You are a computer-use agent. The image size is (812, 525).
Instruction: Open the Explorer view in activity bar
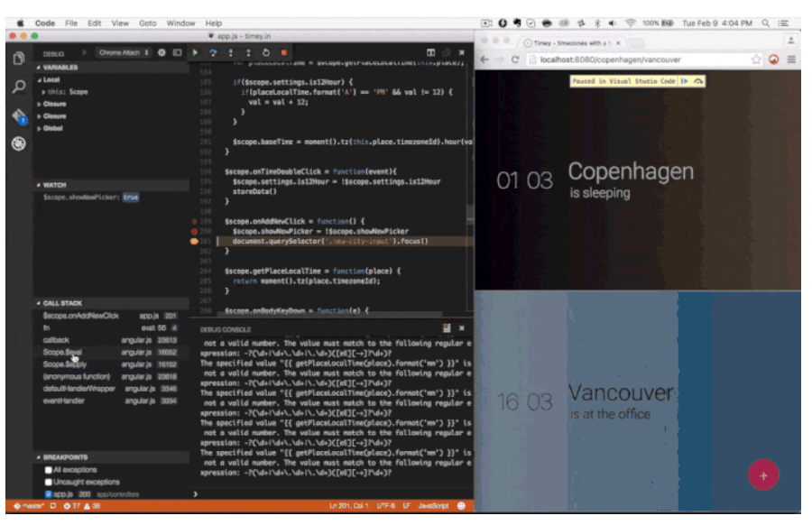click(x=18, y=59)
